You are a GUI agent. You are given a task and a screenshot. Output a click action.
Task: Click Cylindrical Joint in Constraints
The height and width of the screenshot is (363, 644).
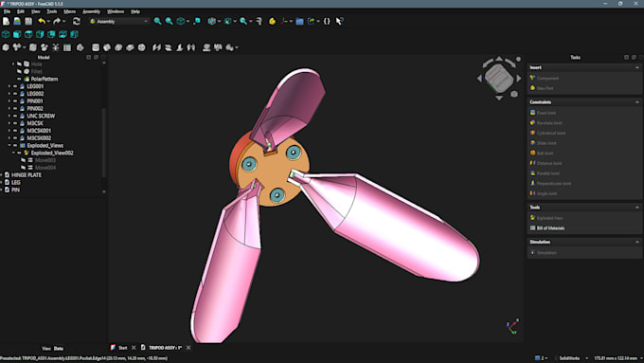pos(551,133)
